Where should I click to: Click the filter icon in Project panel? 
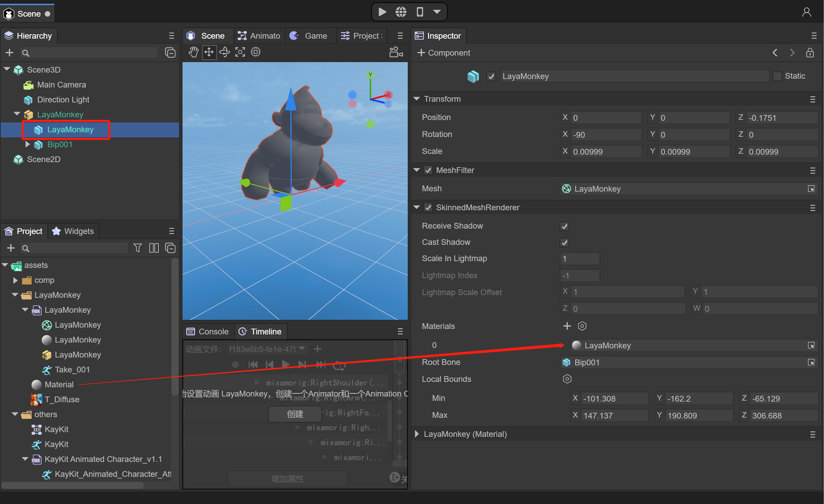[137, 248]
